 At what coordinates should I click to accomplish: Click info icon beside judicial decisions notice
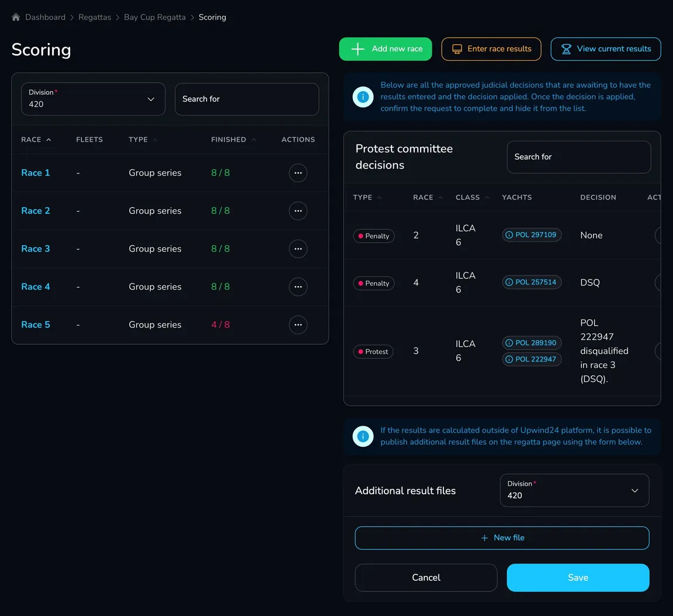click(363, 97)
